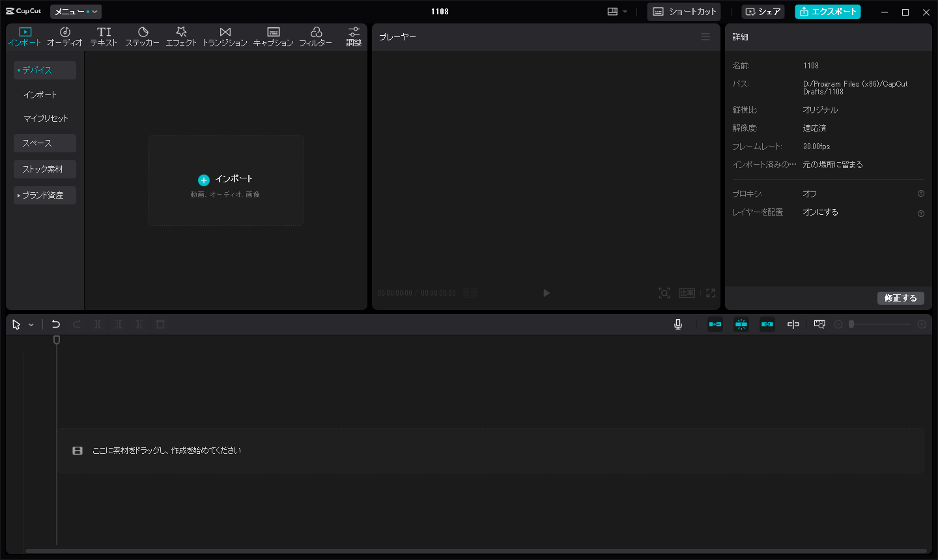The width and height of the screenshot is (938, 560).
Task: Enter fullscreen preview mode
Action: click(x=711, y=293)
